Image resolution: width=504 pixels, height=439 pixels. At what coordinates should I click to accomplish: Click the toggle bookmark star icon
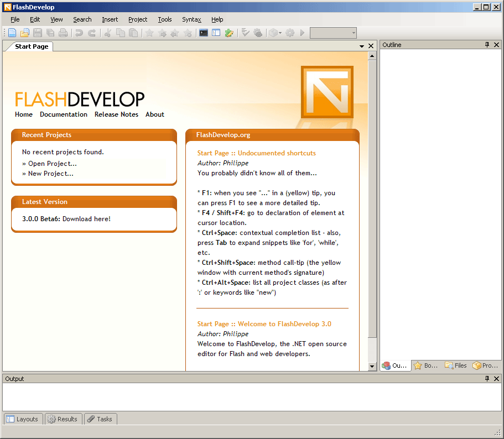149,33
